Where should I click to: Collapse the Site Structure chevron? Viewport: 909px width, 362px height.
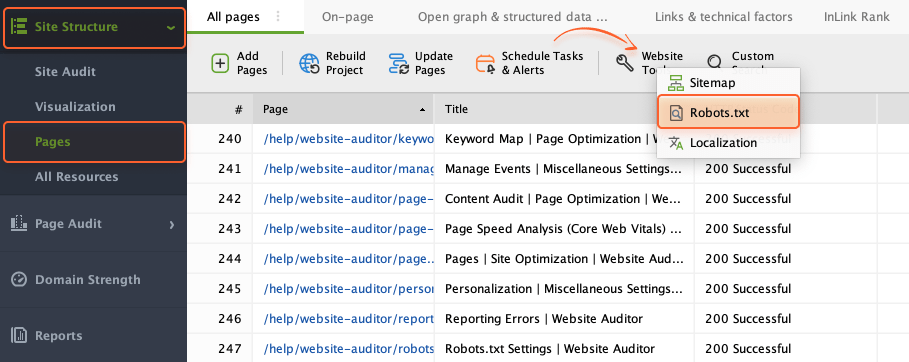[x=170, y=27]
